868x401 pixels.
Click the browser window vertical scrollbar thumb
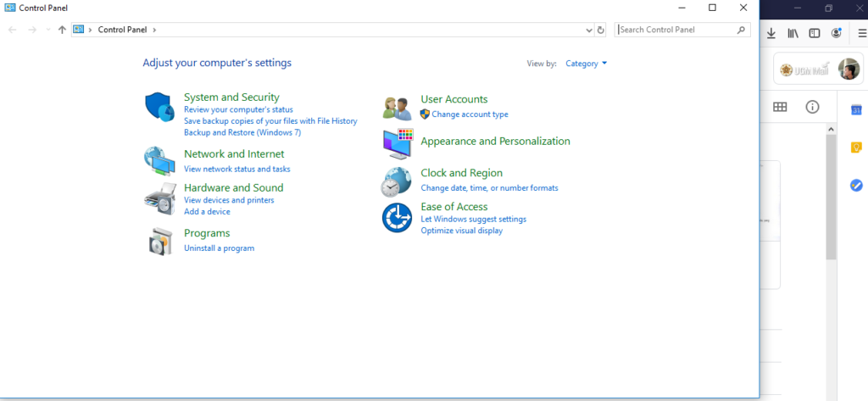pyautogui.click(x=831, y=196)
